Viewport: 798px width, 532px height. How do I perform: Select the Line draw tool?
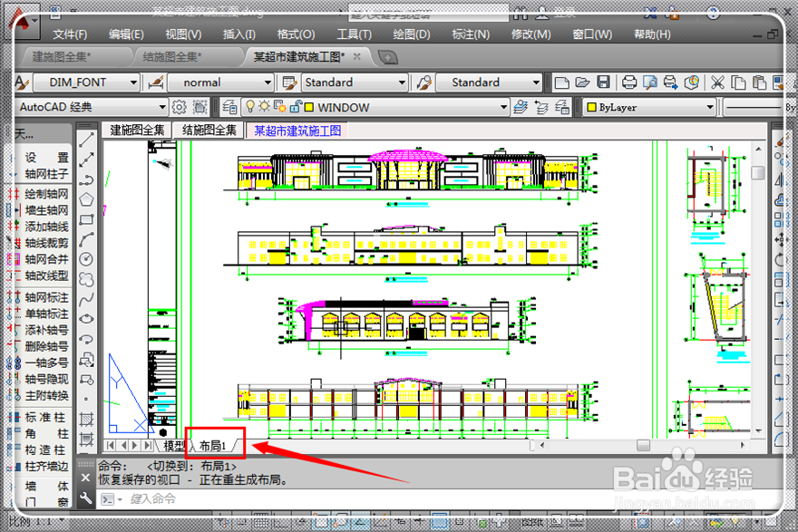point(86,140)
